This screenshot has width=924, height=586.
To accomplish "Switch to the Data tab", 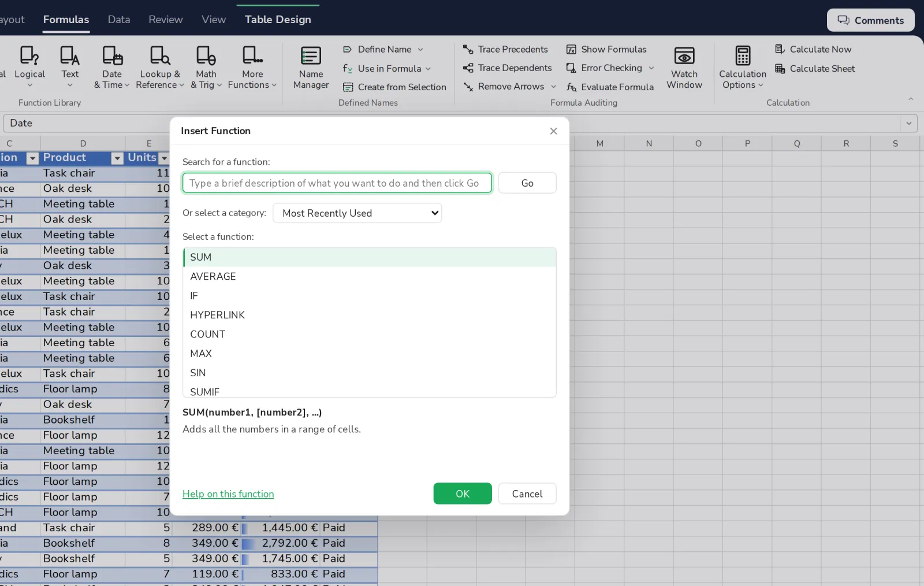I will pyautogui.click(x=119, y=20).
